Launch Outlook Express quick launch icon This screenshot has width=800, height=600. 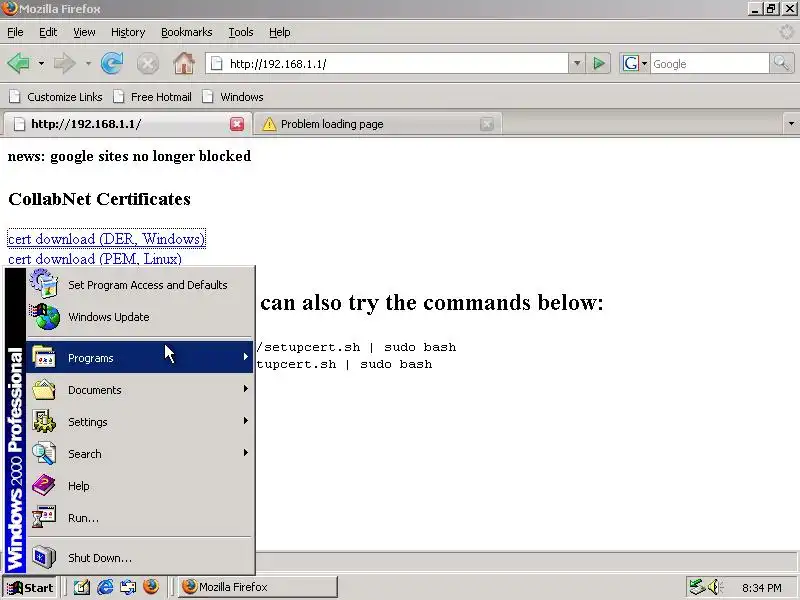pos(128,587)
